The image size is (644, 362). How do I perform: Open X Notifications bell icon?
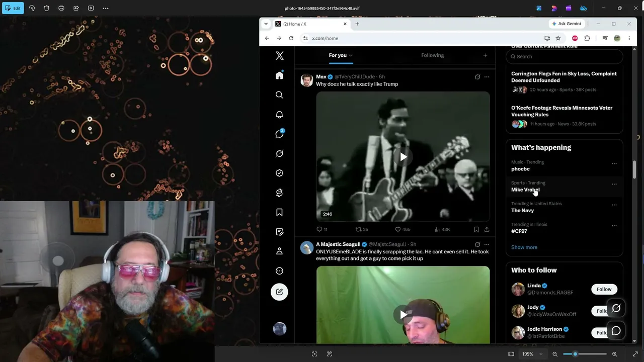click(280, 115)
